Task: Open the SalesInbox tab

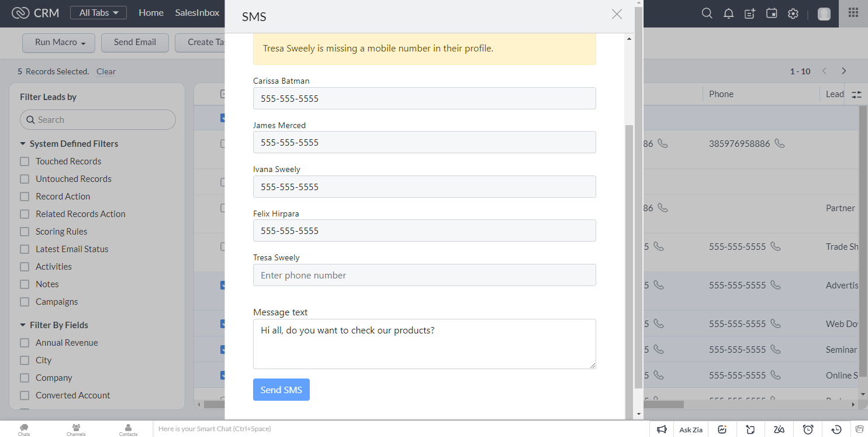Action: click(197, 13)
